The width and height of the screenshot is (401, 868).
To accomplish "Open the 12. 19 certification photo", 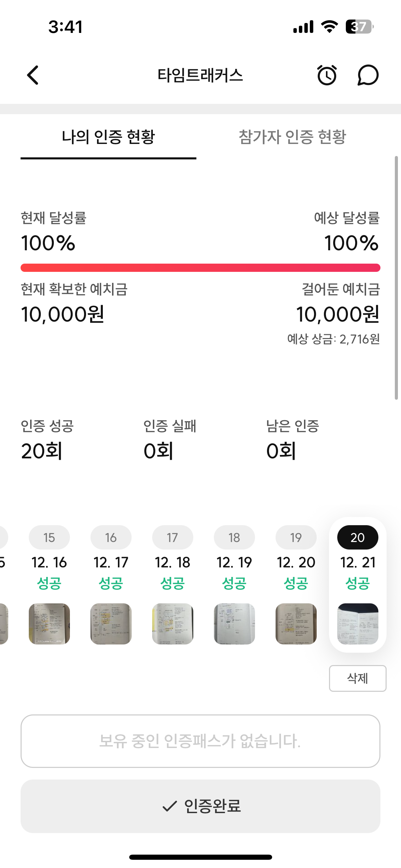I will coord(234,624).
